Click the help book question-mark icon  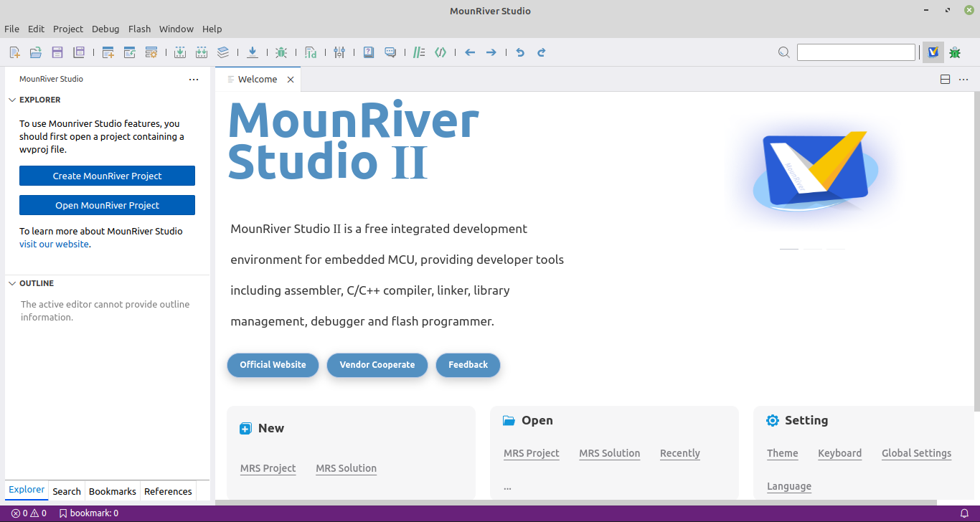click(x=369, y=52)
